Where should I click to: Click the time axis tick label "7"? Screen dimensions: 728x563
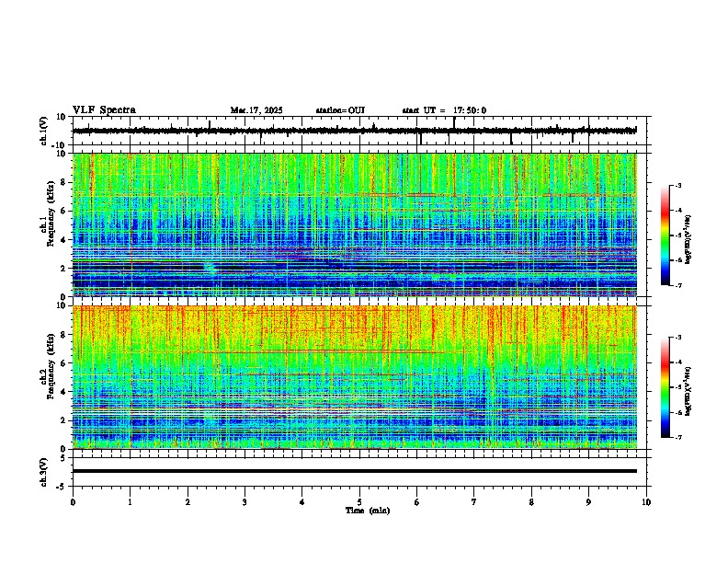(474, 502)
